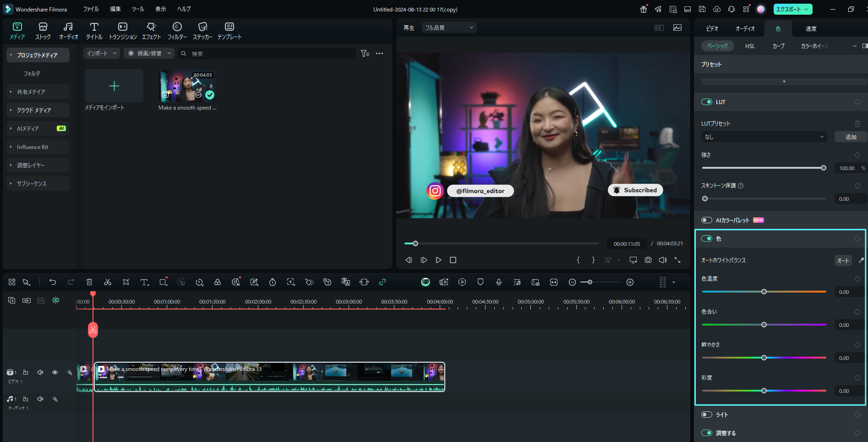Click the Auto (オート) white balance button
868x442 pixels.
[843, 260]
